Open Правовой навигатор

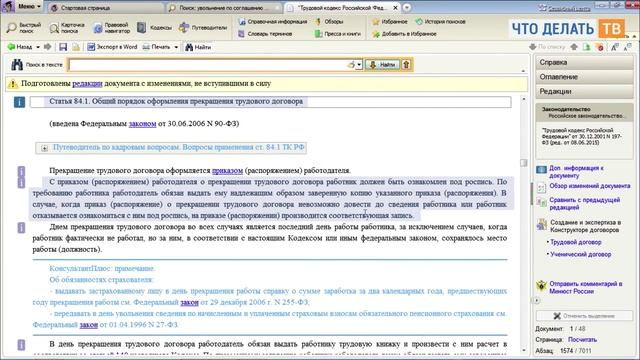coord(111,28)
